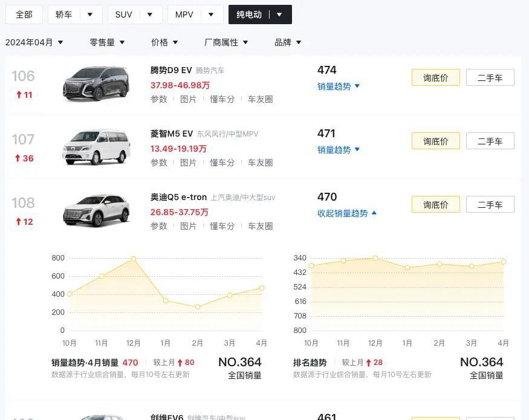Click the rank number 108

click(x=24, y=203)
